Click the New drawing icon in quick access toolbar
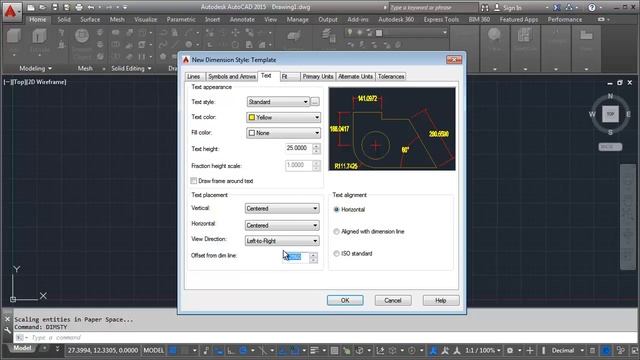 pyautogui.click(x=31, y=7)
